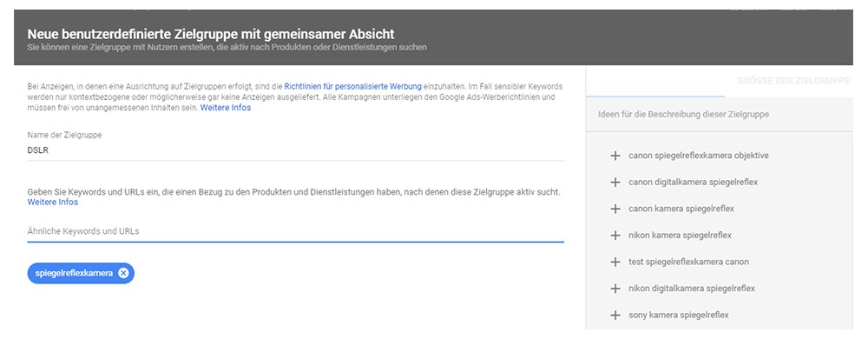The height and width of the screenshot is (339, 868).
Task: Select 'sony kamera spiegelreflex' suggestion text
Action: (x=679, y=316)
